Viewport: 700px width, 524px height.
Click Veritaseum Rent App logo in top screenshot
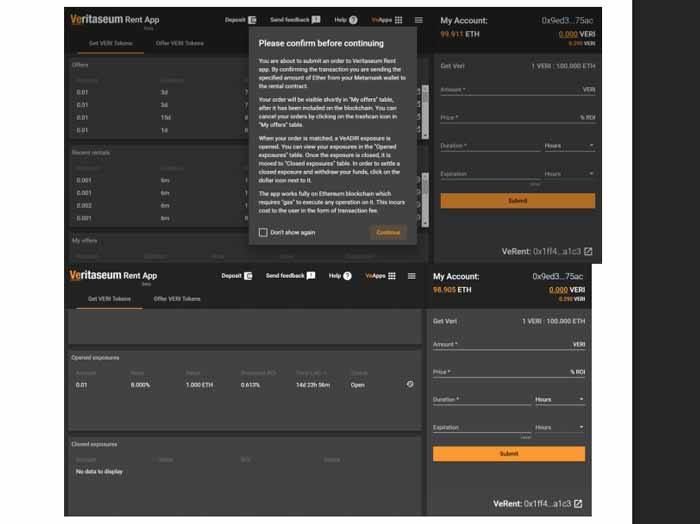115,20
